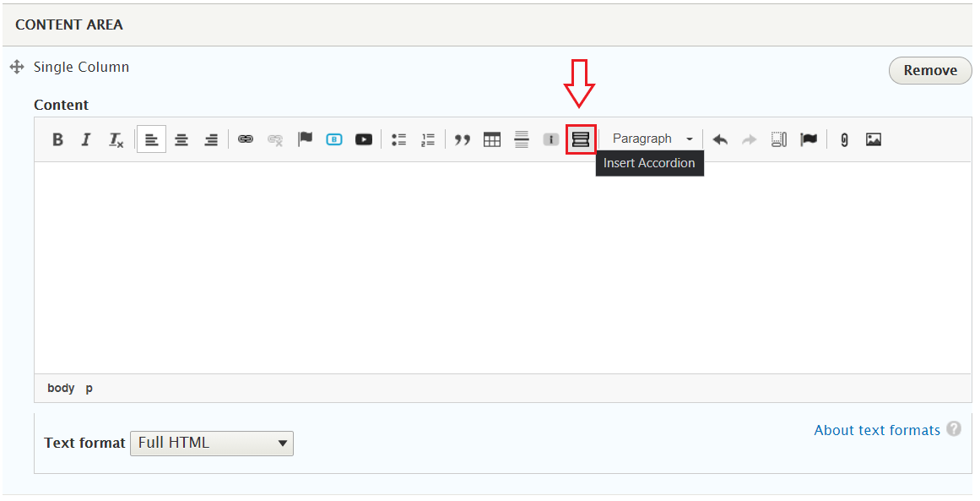Embed a YouTube video
The height and width of the screenshot is (501, 980).
363,139
